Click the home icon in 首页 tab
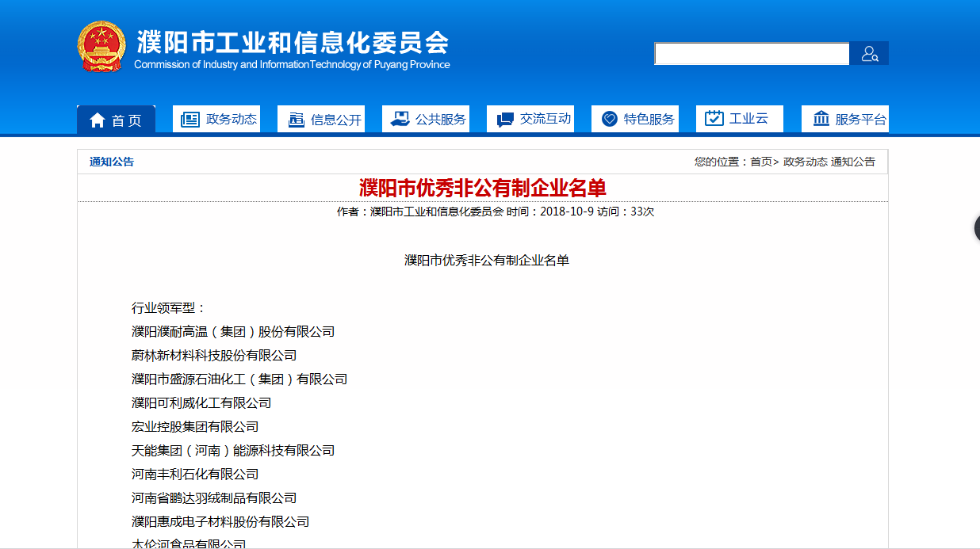 pyautogui.click(x=98, y=120)
